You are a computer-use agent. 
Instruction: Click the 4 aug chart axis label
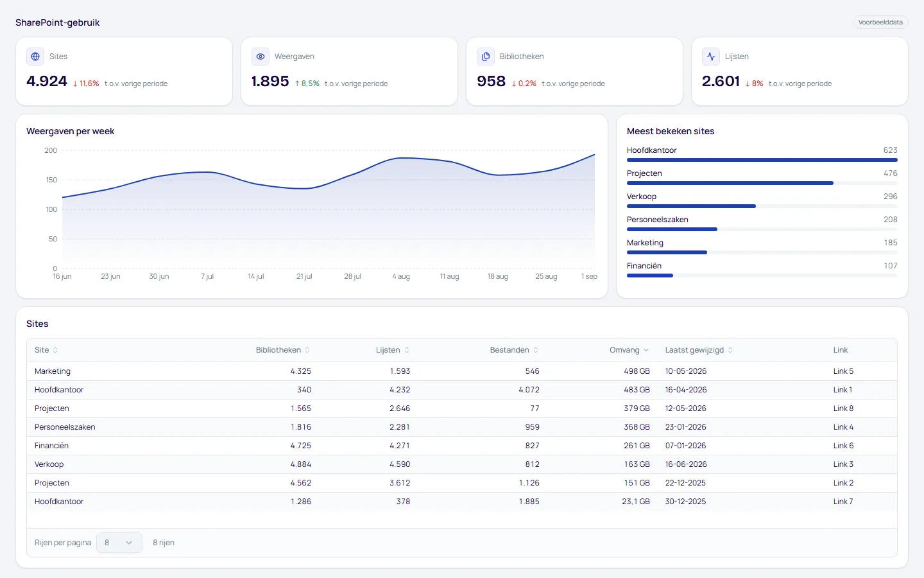click(x=401, y=277)
